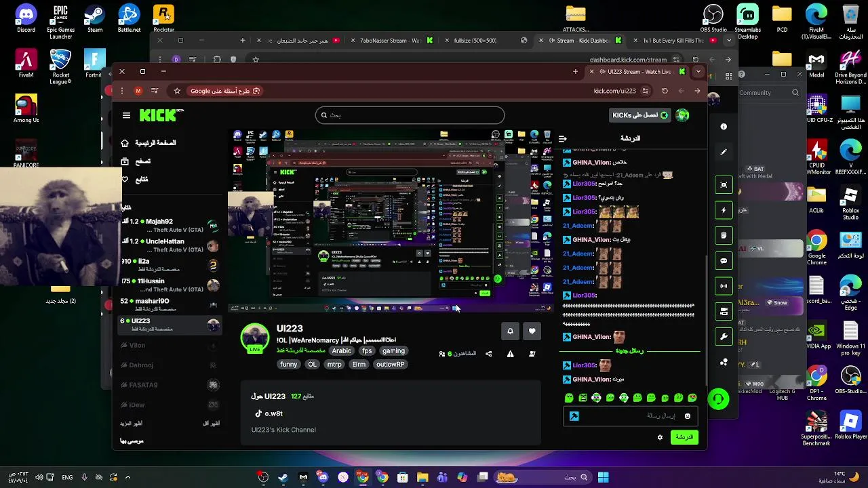Open Majah92 channel in sidebar
Viewport: 868px width, 488px height.
(170, 226)
